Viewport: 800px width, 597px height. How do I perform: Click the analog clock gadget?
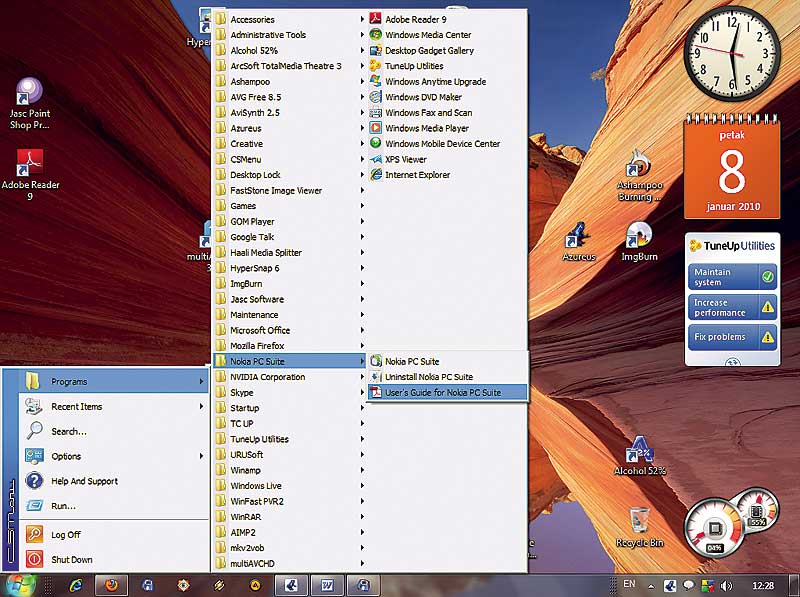pyautogui.click(x=732, y=53)
